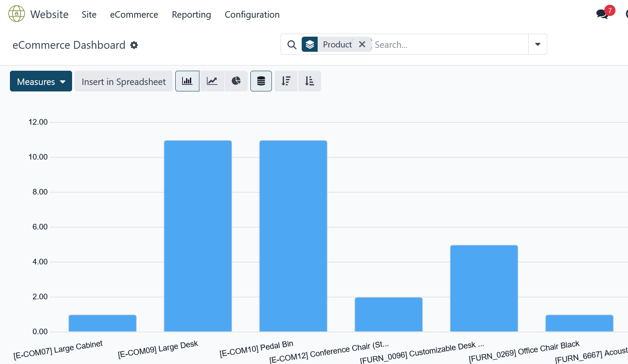Click the Product group-by layers icon
This screenshot has height=364, width=628.
(x=310, y=44)
